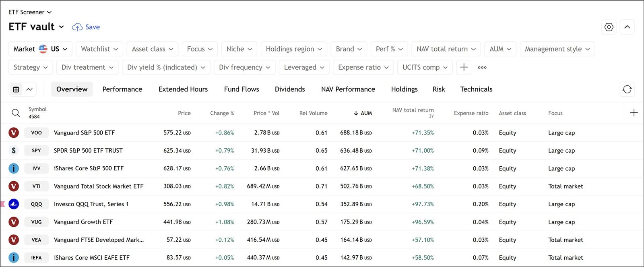Click the iShares logo for IEFA
The height and width of the screenshot is (267, 644).
pyautogui.click(x=14, y=257)
